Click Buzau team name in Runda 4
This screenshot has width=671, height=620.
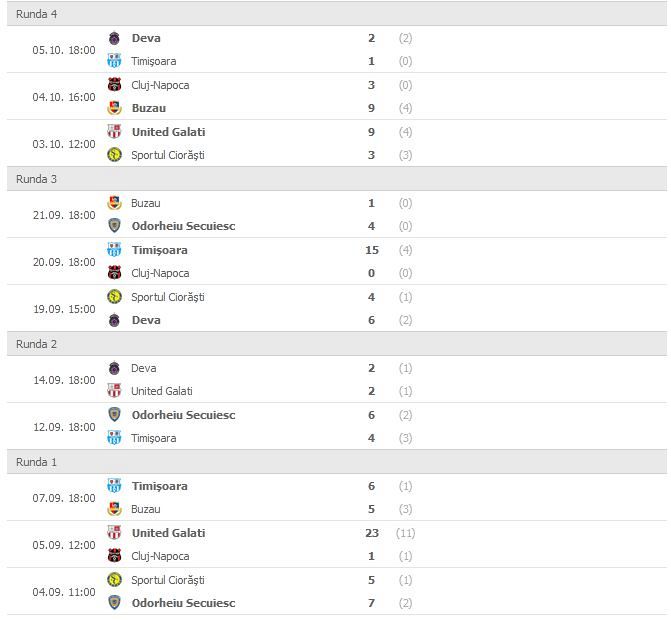point(148,108)
